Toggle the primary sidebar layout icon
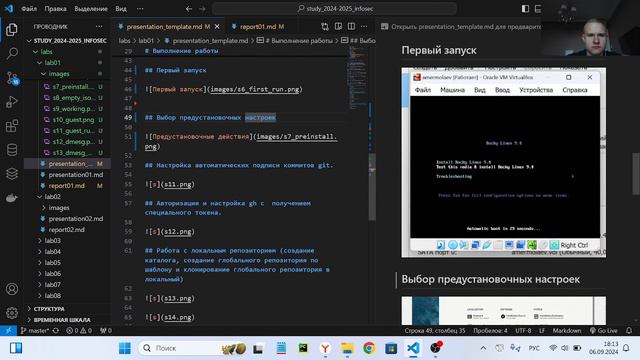Image resolution: width=640 pixels, height=360 pixels. coord(525,9)
